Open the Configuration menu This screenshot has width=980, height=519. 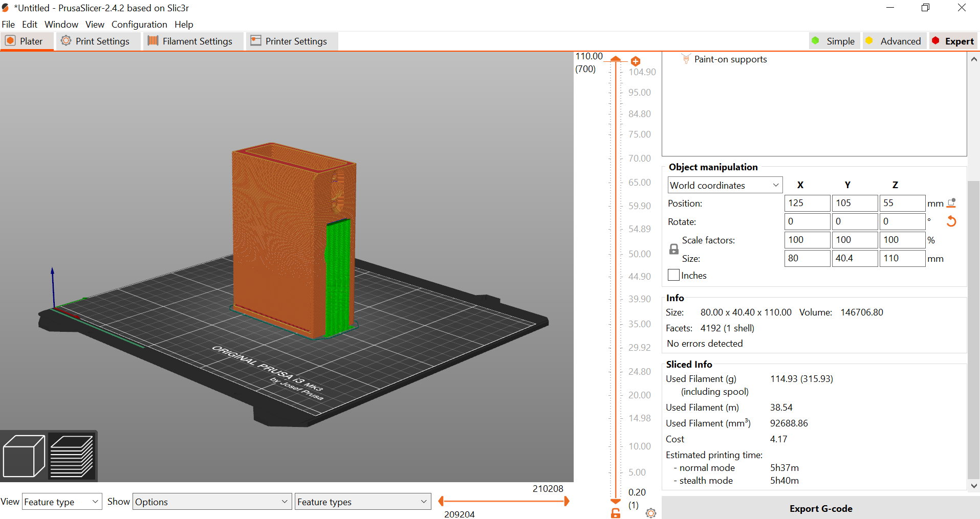coord(139,25)
